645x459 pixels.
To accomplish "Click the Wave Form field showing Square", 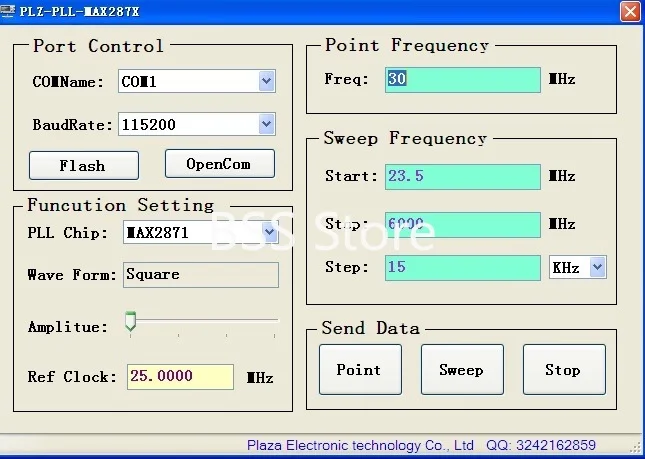I will (x=201, y=275).
